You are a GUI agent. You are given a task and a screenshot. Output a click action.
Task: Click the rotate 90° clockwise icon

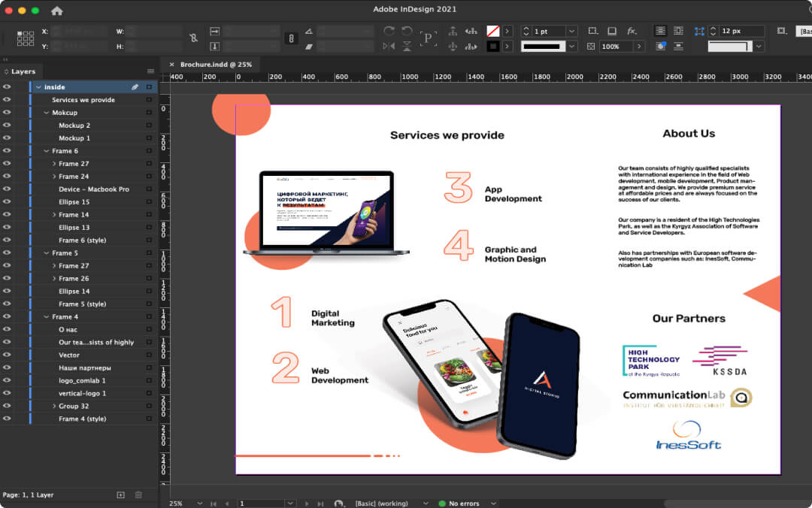(389, 31)
